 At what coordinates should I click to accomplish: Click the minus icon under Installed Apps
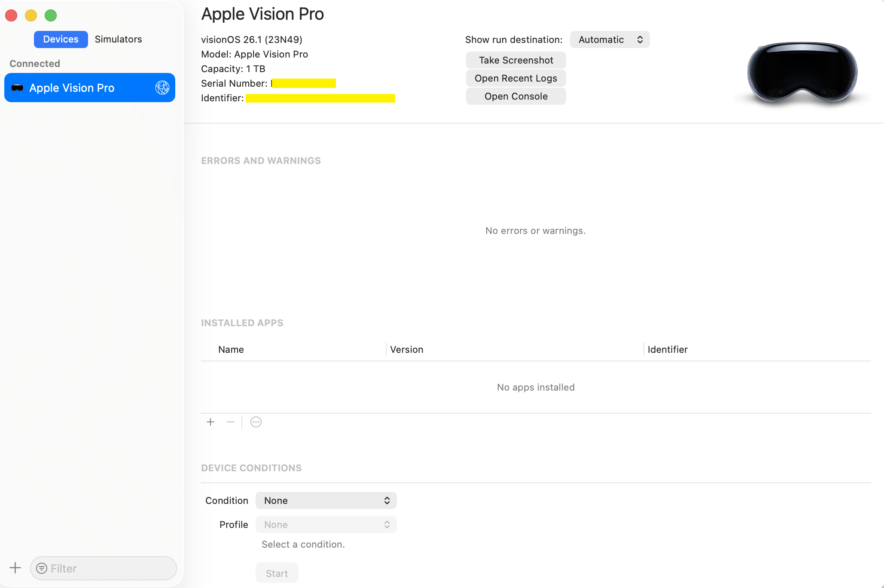click(231, 422)
